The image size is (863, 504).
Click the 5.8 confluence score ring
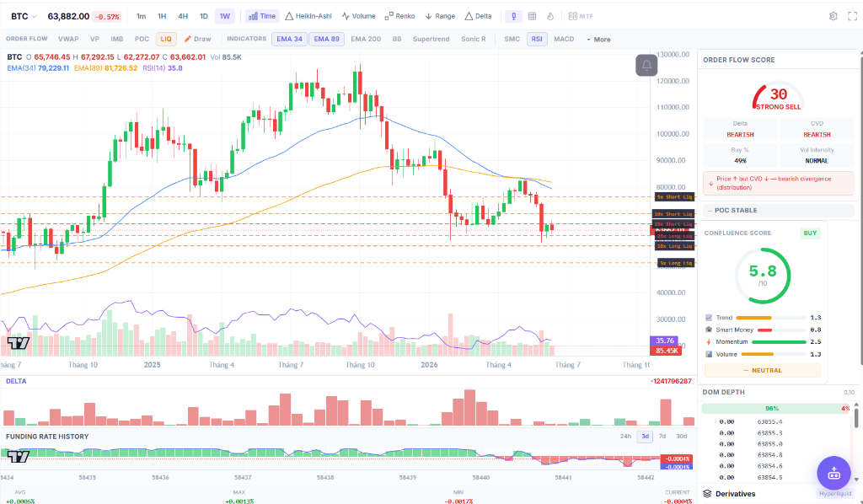pyautogui.click(x=763, y=276)
